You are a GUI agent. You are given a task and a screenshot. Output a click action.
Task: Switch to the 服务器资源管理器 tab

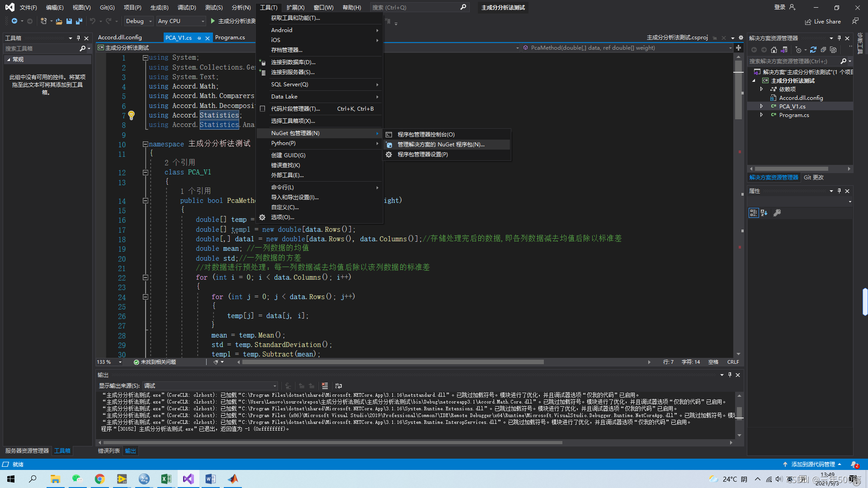[x=27, y=451]
